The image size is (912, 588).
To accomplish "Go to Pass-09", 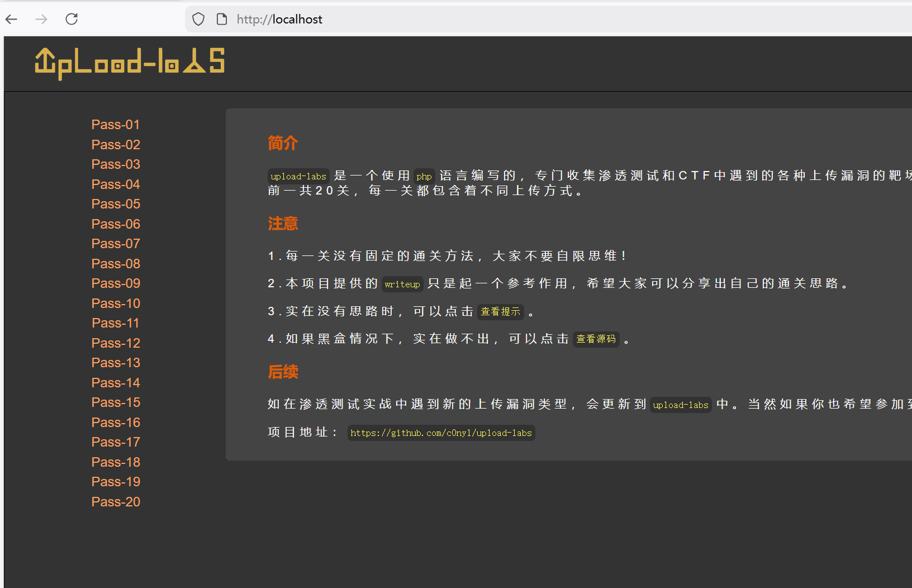I will [x=116, y=283].
